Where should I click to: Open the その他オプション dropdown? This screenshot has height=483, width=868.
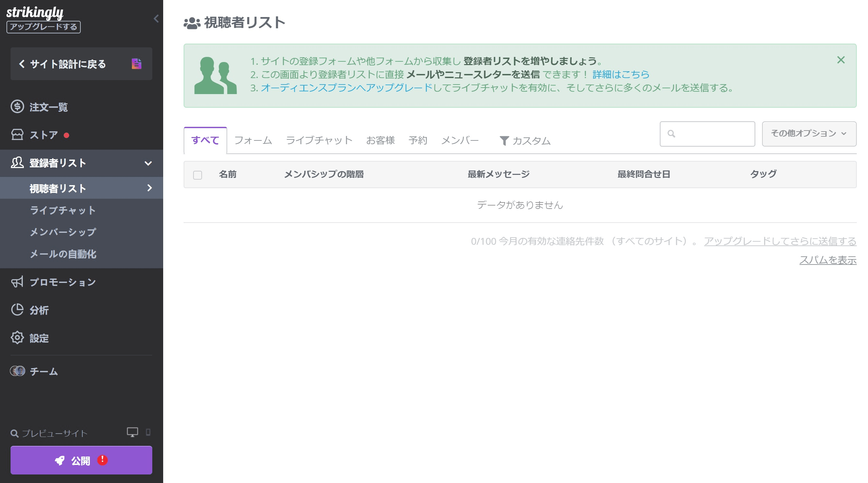coord(809,134)
